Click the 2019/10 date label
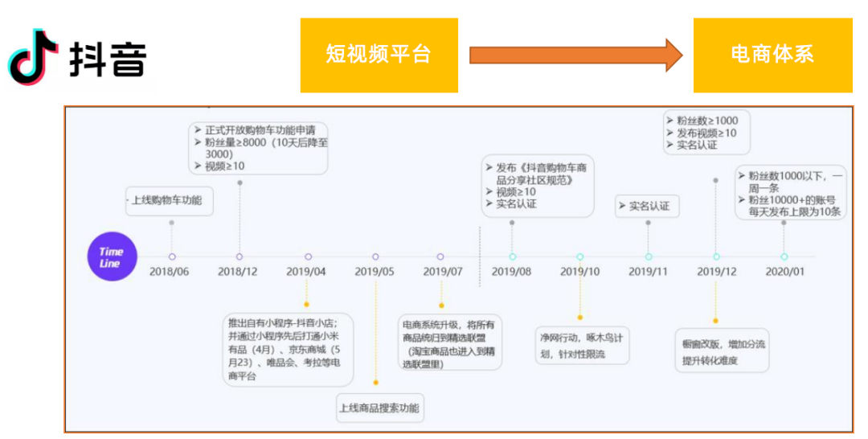Screen dimensions: 868x439 click(579, 272)
